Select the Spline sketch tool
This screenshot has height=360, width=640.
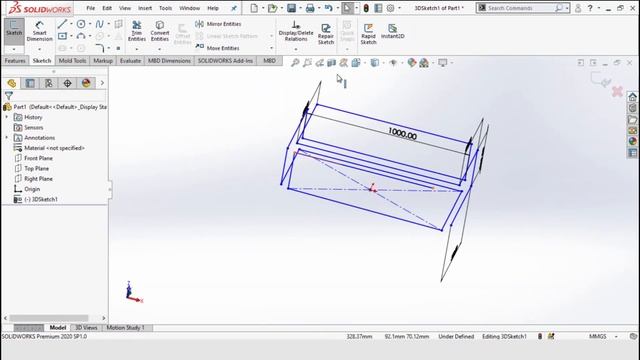pyautogui.click(x=100, y=24)
